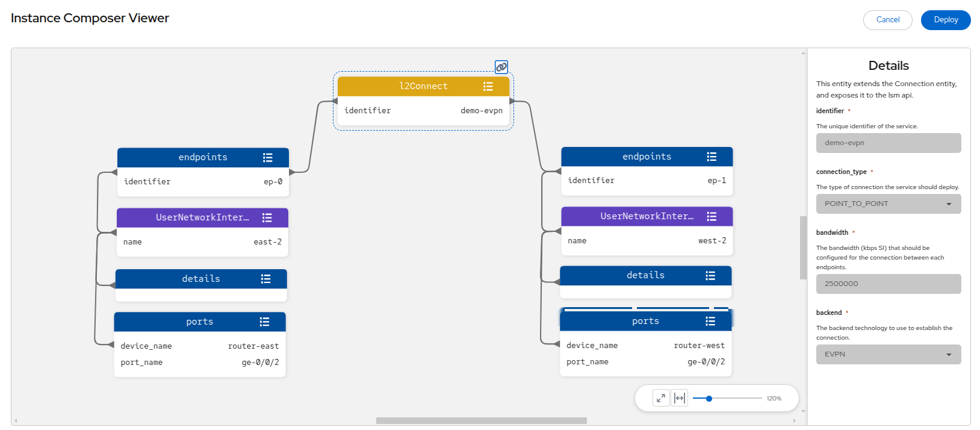Image resolution: width=980 pixels, height=430 pixels.
Task: Select the l2Connect node header
Action: (x=423, y=86)
